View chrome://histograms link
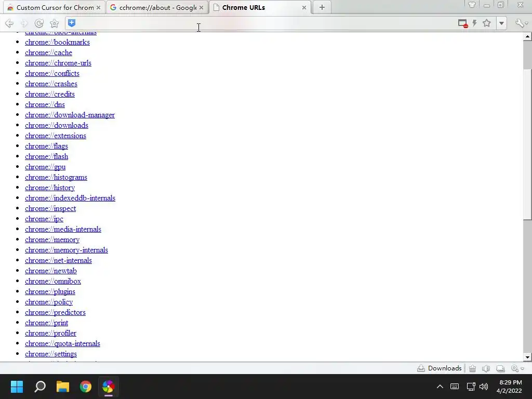Screen dimensions: 532x399 56,178
